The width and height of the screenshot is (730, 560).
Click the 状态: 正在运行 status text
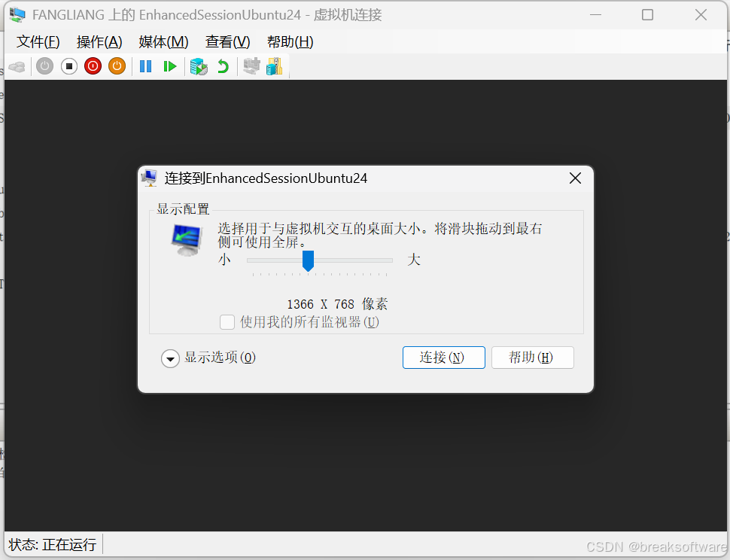coord(52,545)
